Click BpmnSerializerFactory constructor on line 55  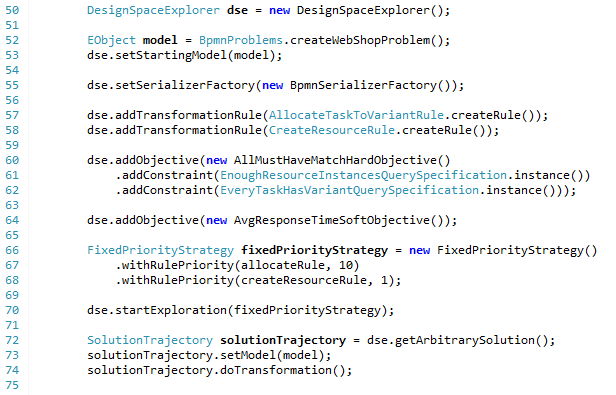[363, 85]
